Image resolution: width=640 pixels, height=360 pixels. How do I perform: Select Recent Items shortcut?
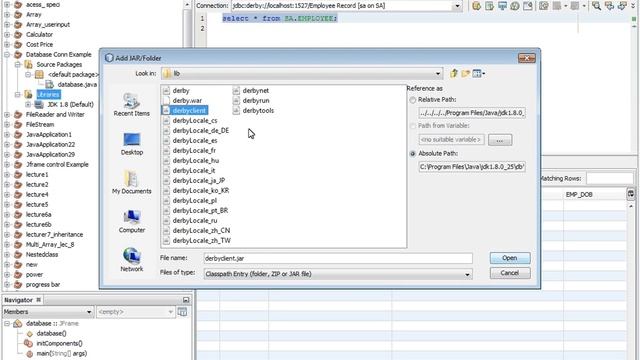click(131, 105)
